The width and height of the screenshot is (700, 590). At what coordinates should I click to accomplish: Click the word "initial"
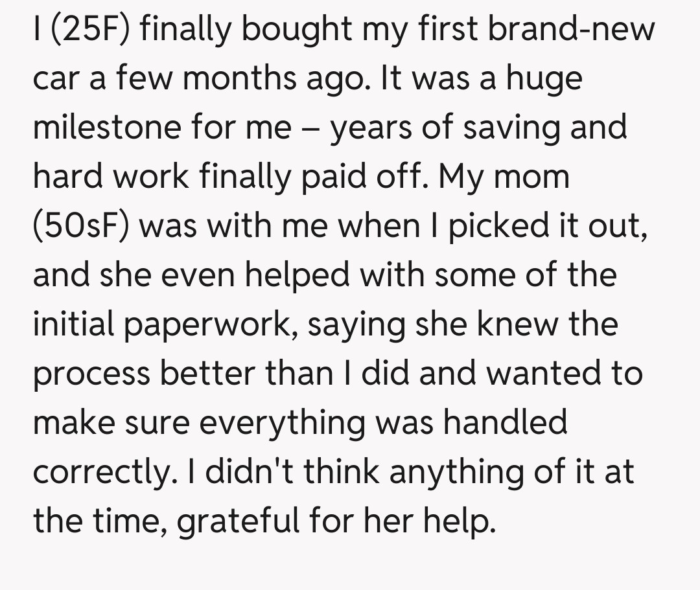coord(73,324)
